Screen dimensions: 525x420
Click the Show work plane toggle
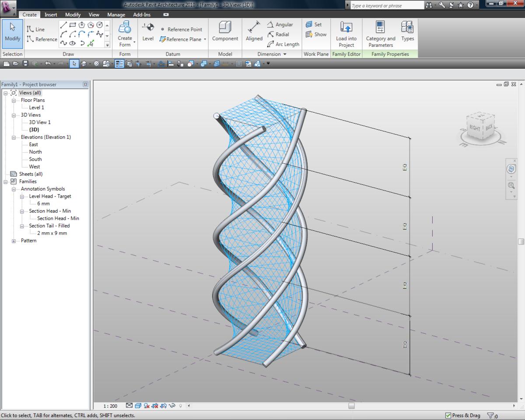pyautogui.click(x=316, y=34)
